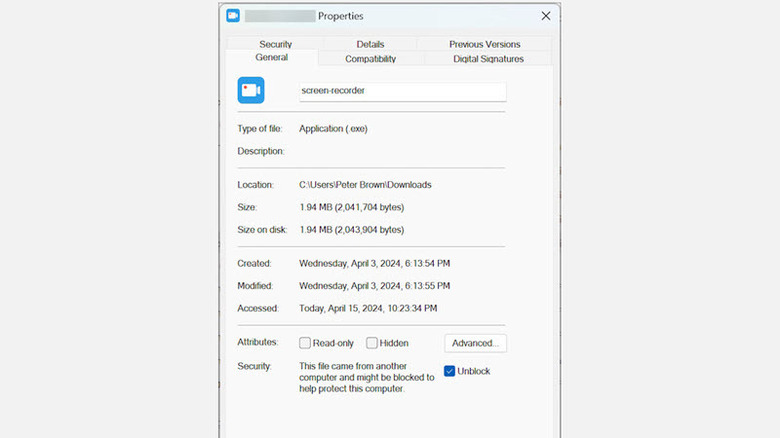Uncheck the Unblock security checkbox
The height and width of the screenshot is (438, 780).
[x=449, y=371]
